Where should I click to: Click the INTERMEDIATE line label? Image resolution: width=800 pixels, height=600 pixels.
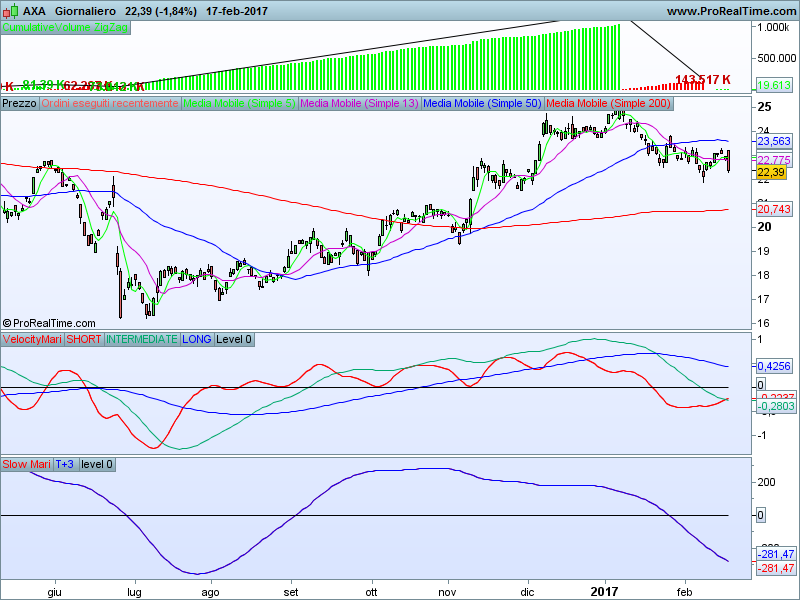(x=142, y=339)
